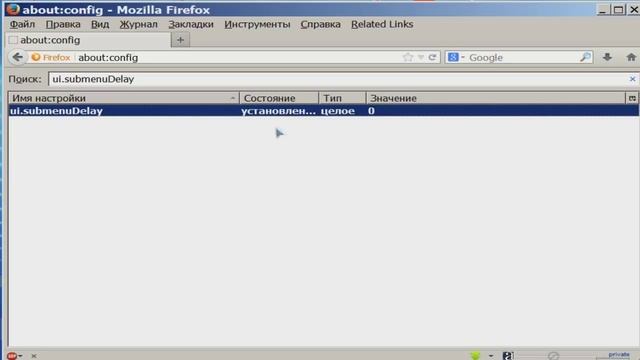Open the Закладки menu

click(191, 24)
